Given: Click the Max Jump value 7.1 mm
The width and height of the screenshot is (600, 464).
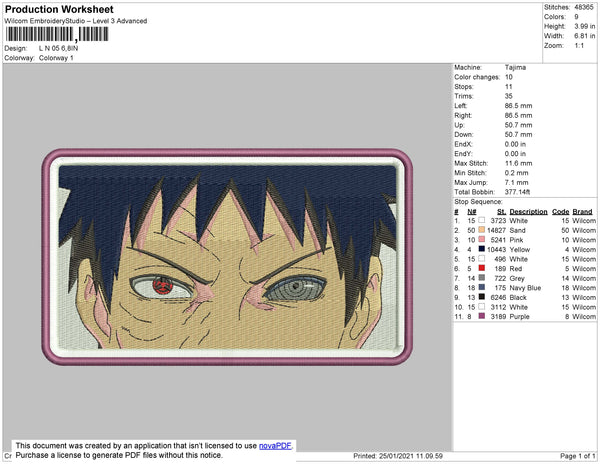Looking at the screenshot, I should coord(517,182).
